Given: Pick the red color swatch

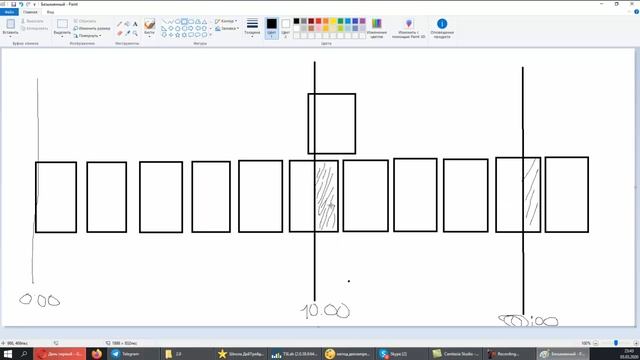Looking at the screenshot, I should click(x=318, y=21).
